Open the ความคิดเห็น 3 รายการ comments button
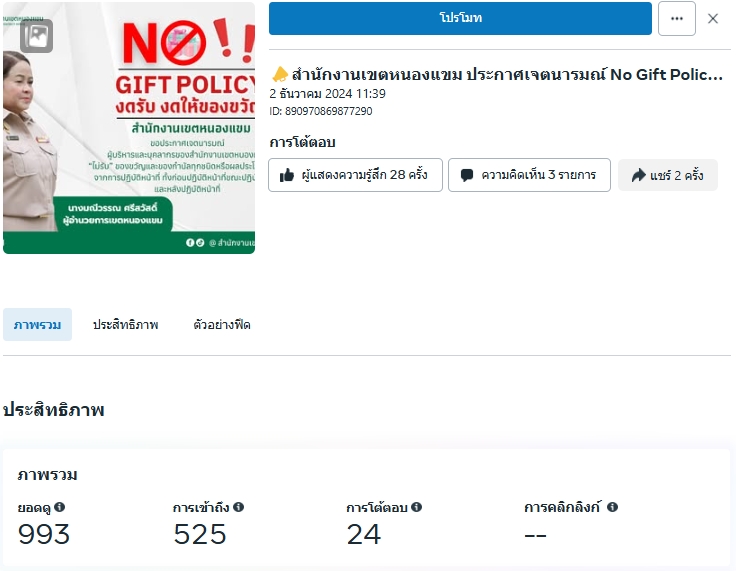Image resolution: width=736 pixels, height=571 pixels. click(528, 175)
